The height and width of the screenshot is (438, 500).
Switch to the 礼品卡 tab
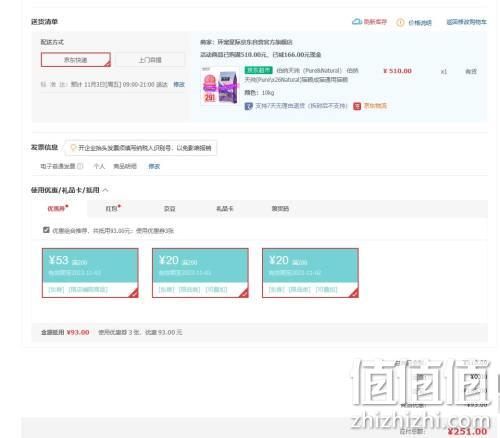[x=225, y=209]
